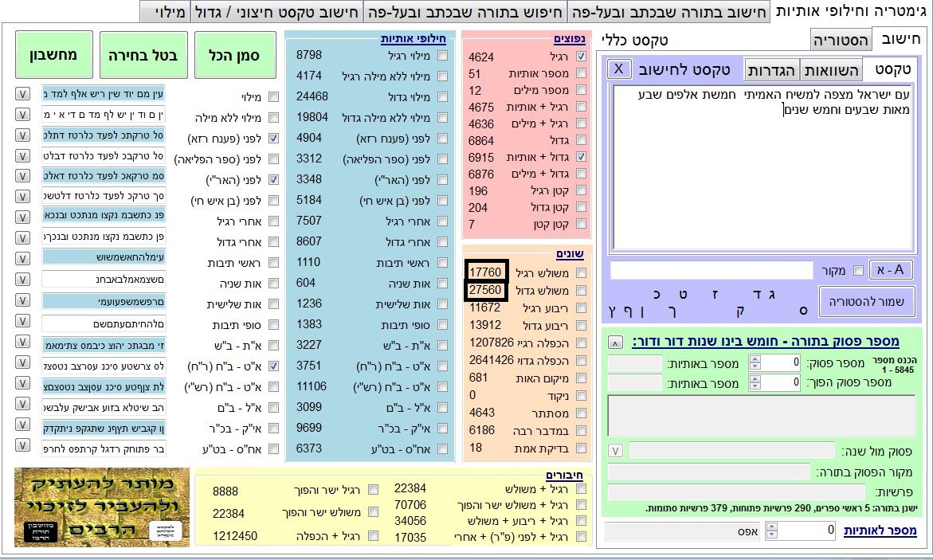Open the dropdown beside פסוק מול שנה
The width and height of the screenshot is (933, 560).
click(616, 451)
